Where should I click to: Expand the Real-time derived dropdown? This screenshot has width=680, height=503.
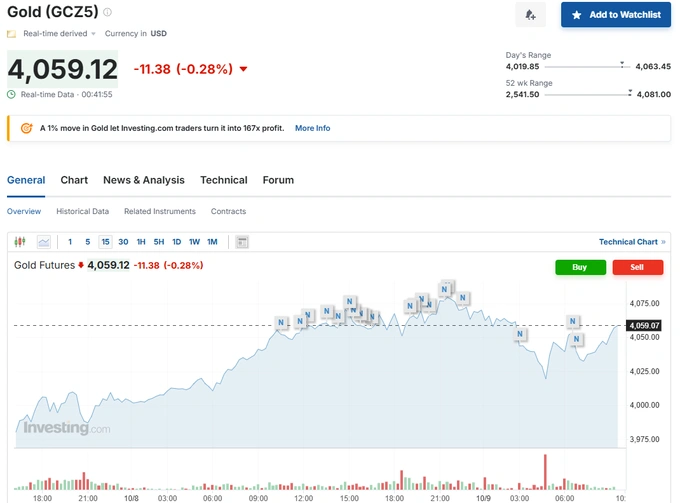pos(93,33)
